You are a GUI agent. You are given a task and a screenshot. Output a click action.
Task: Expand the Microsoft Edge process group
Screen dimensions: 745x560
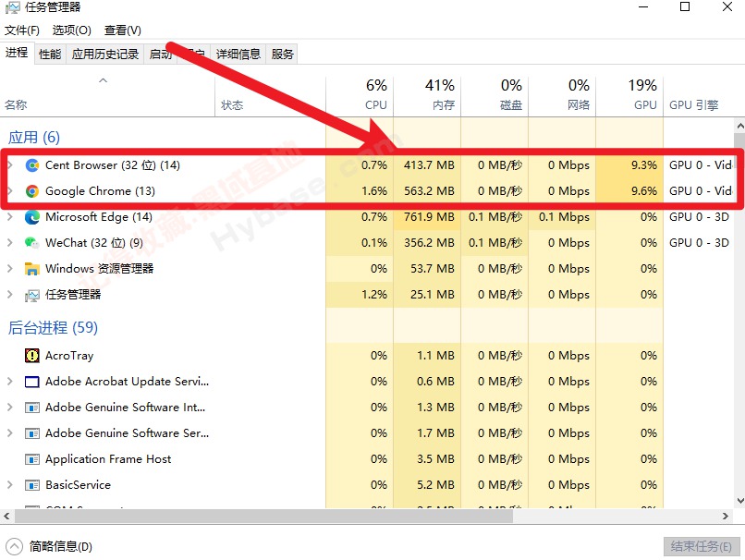10,217
